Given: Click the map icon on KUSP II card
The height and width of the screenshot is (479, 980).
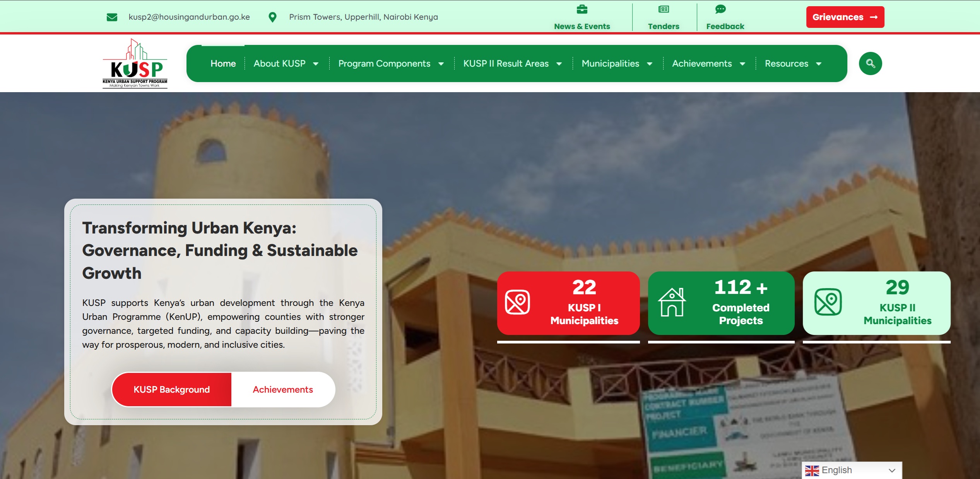Looking at the screenshot, I should [x=828, y=302].
